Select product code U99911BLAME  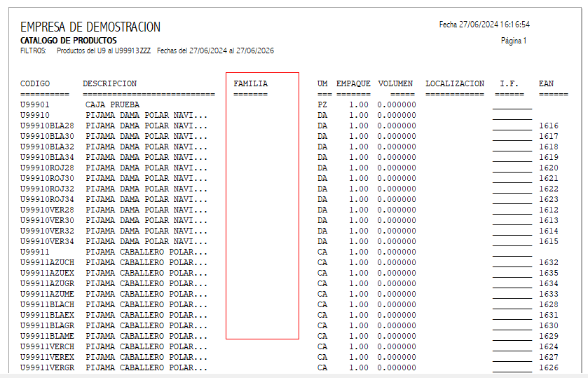[47, 336]
